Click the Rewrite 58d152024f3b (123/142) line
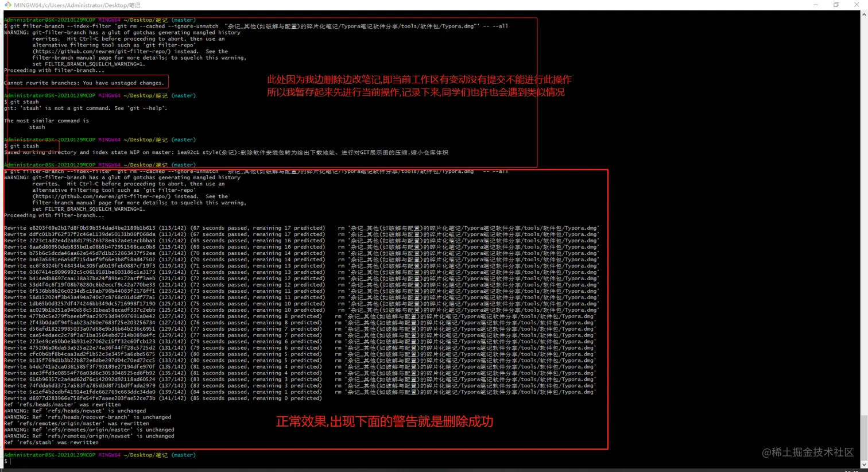This screenshot has height=472, width=868. point(302,297)
